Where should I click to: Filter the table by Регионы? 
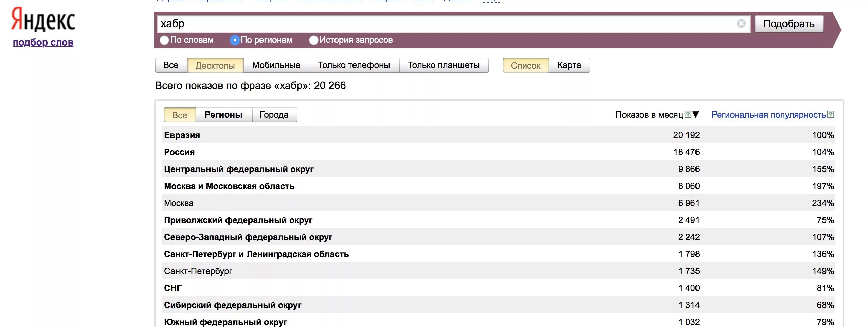pyautogui.click(x=223, y=115)
